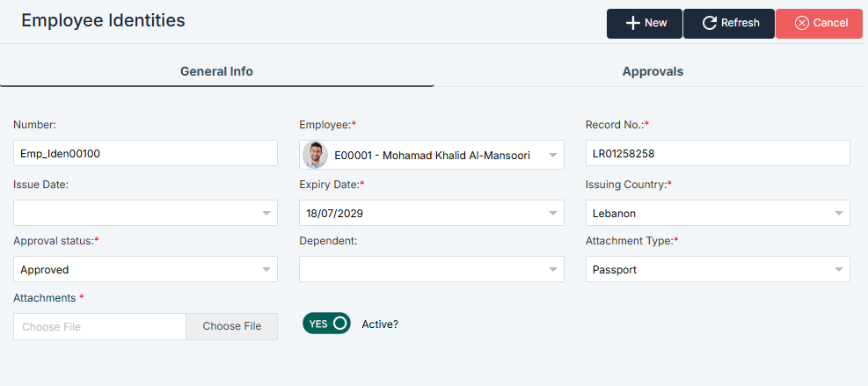Screen dimensions: 868x386
Task: Expand the Attachment Type dropdown
Action: click(839, 269)
